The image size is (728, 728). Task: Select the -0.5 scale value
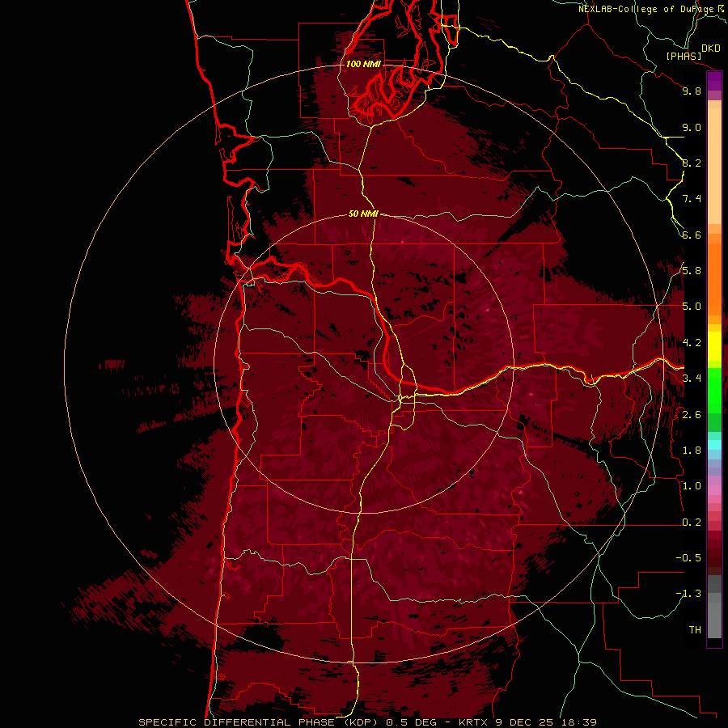[688, 558]
